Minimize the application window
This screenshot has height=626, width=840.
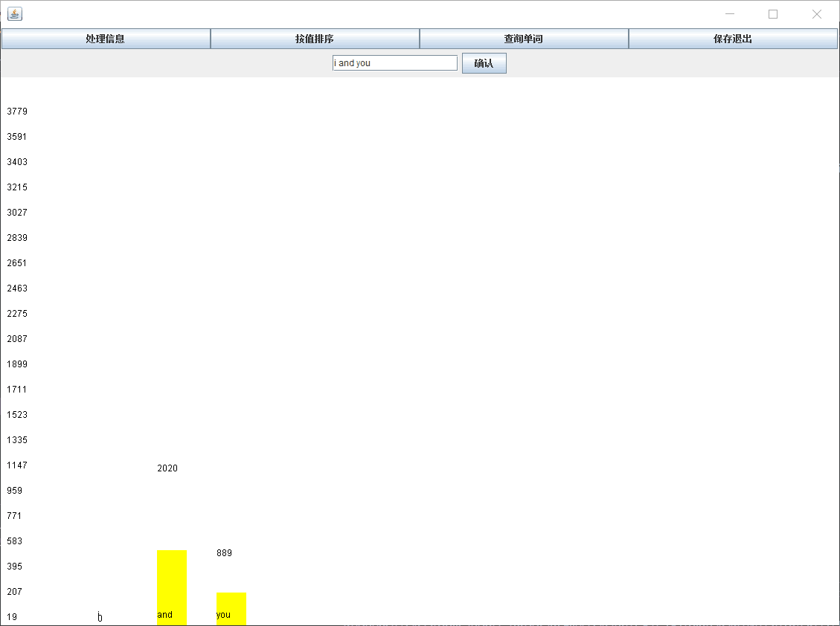[x=730, y=14]
